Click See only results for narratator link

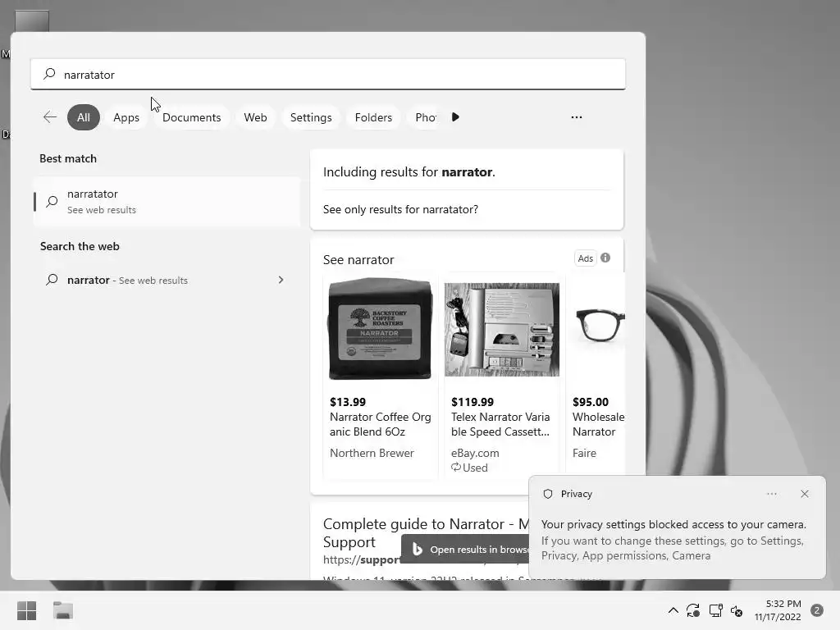point(400,209)
